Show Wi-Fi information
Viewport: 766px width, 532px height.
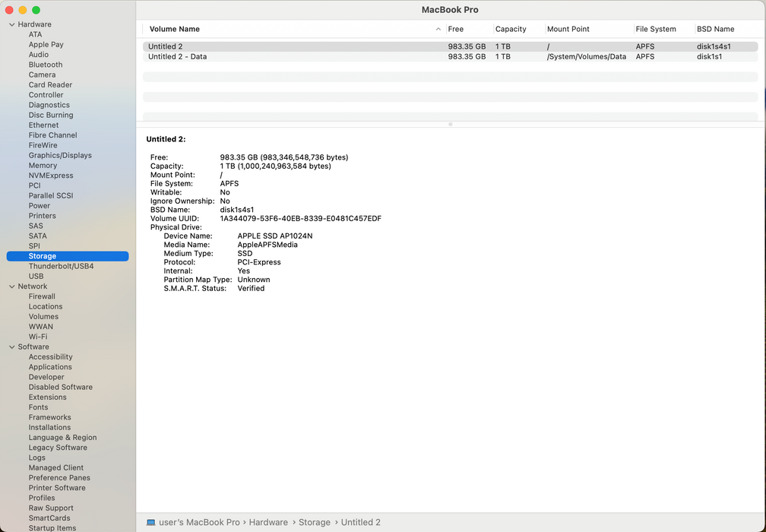pos(38,337)
